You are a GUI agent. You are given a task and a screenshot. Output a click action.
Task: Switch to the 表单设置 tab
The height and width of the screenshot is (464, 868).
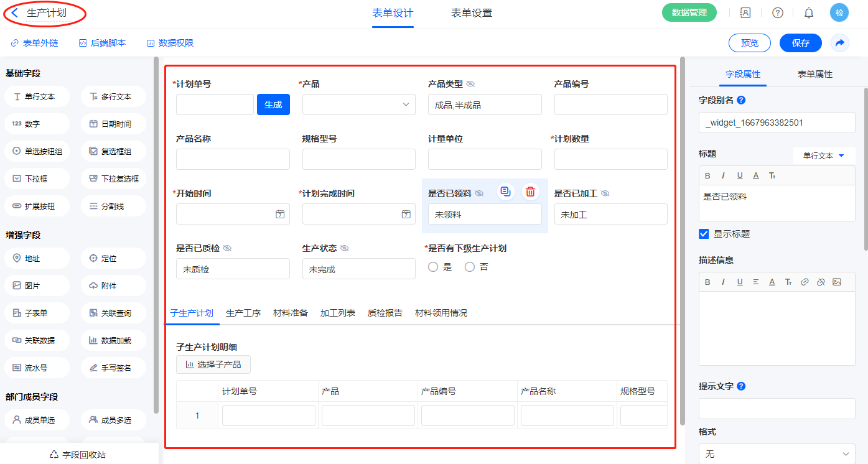point(471,13)
